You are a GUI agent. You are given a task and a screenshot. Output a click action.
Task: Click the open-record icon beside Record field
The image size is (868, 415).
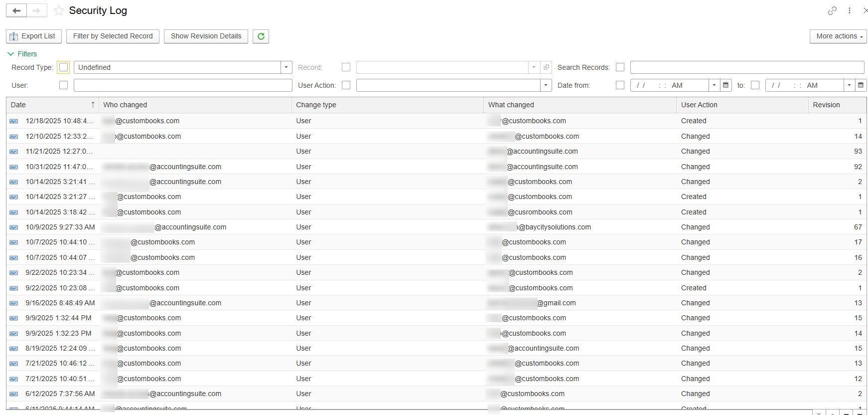point(547,67)
